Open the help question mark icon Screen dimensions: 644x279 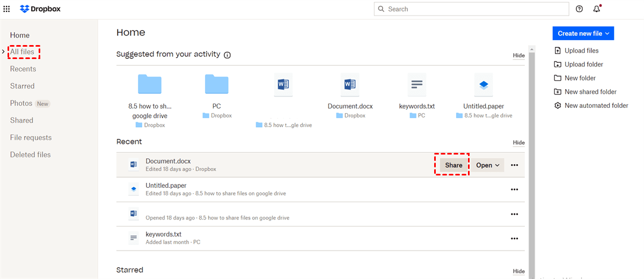[579, 9]
